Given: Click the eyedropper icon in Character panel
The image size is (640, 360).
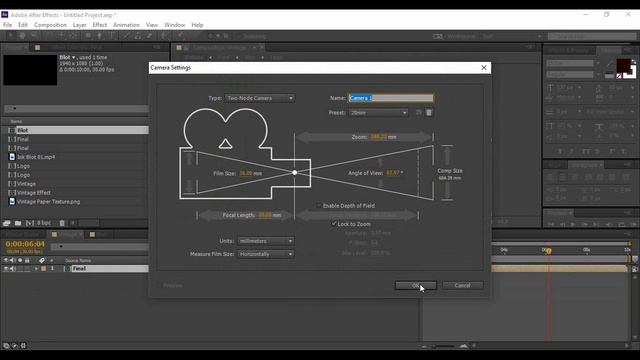Looking at the screenshot, I should pos(609,65).
